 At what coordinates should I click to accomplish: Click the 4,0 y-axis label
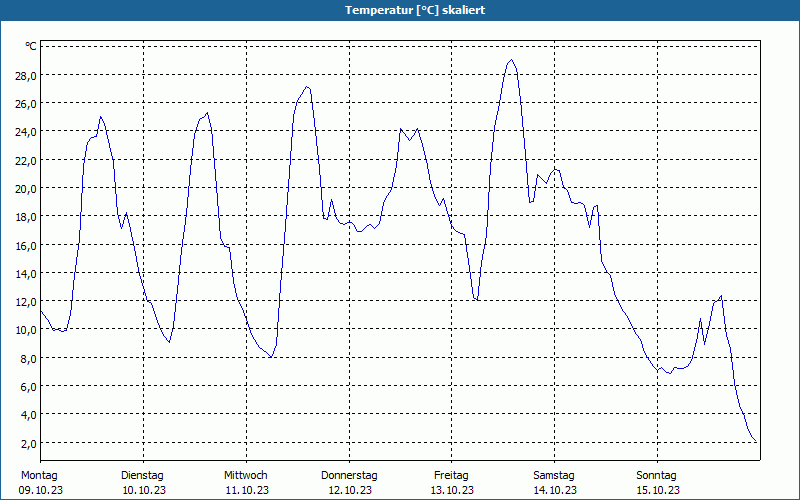29,415
